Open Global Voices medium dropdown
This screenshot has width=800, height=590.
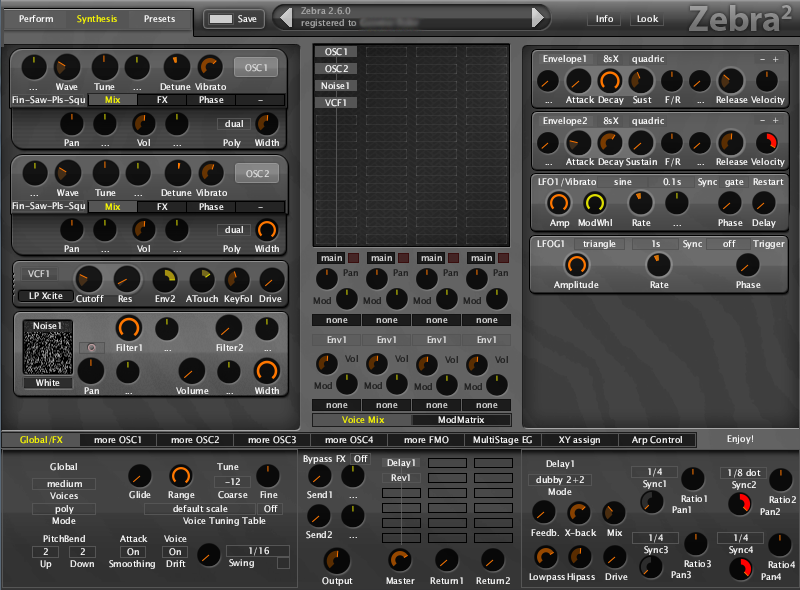point(64,484)
